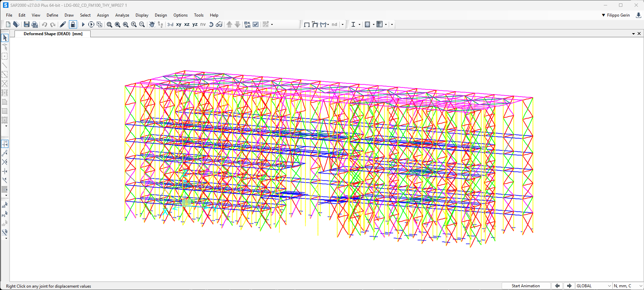Click the select all button
The image size is (644, 290).
point(5,205)
